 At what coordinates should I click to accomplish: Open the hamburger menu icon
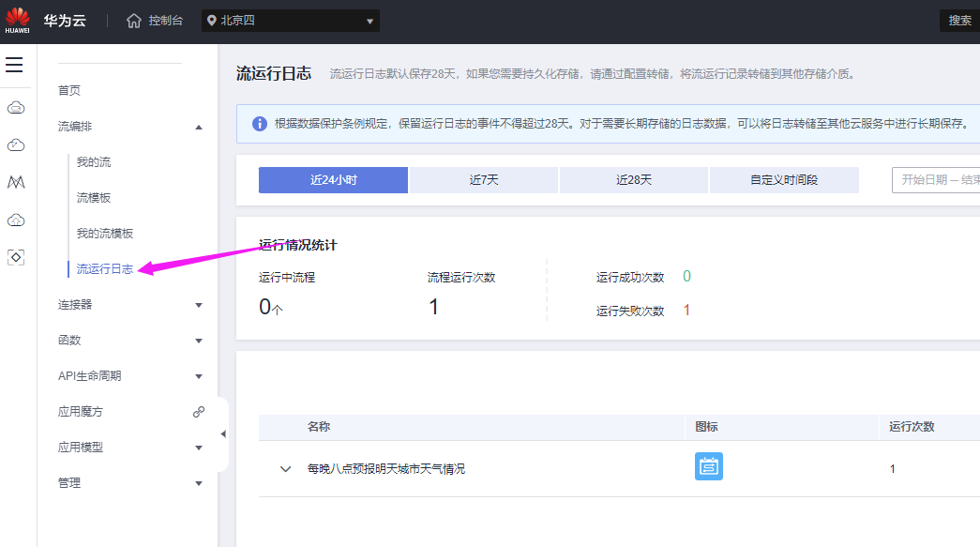[x=14, y=65]
